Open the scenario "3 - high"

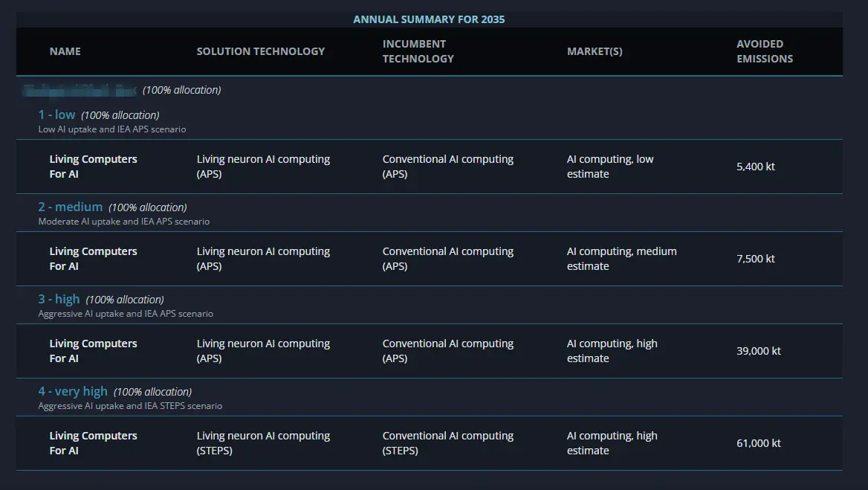(x=59, y=299)
